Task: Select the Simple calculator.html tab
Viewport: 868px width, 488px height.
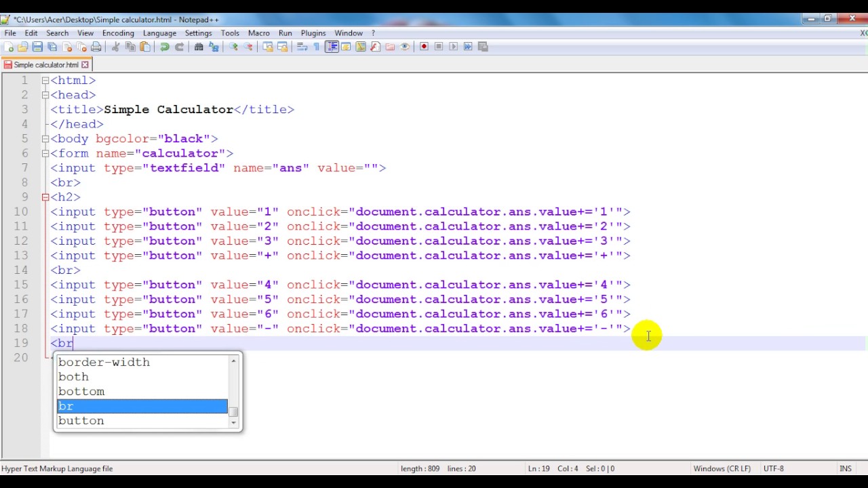Action: [46, 65]
